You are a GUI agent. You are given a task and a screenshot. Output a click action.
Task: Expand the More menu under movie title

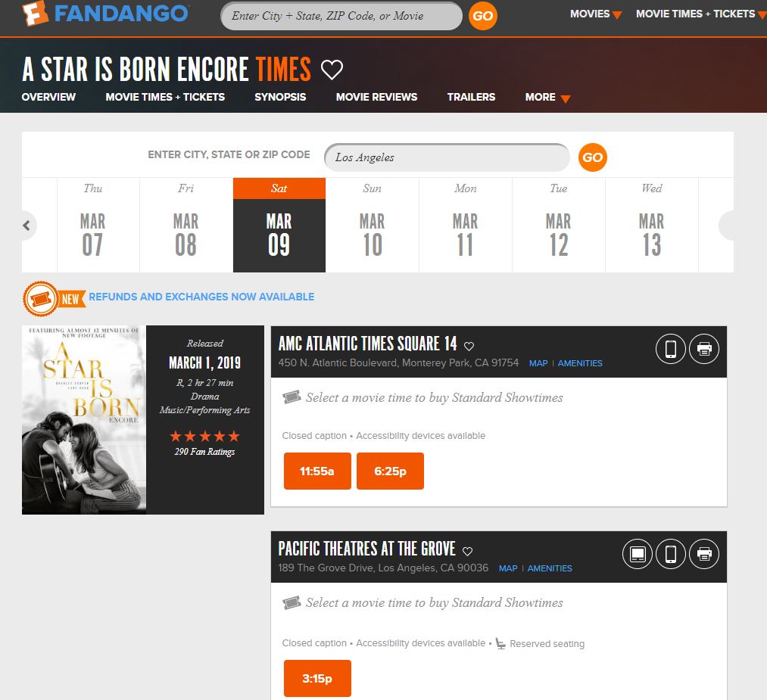547,98
